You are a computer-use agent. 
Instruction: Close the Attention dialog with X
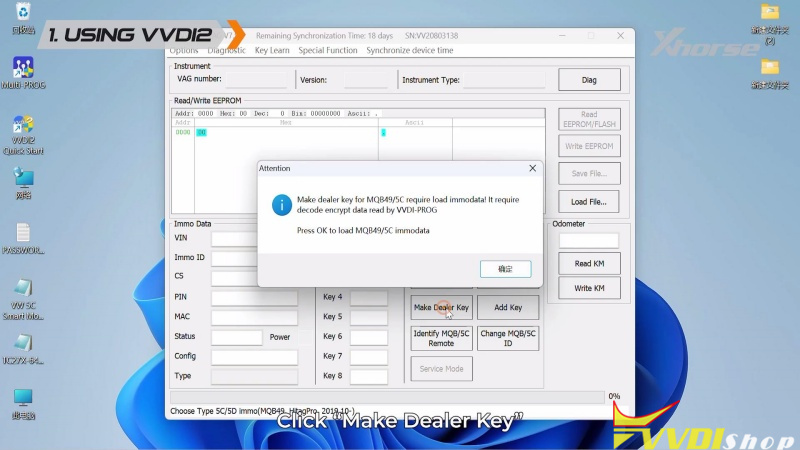tap(532, 168)
